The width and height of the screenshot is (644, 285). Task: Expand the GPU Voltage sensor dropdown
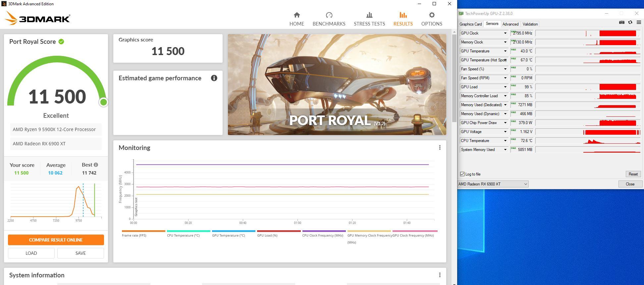505,132
